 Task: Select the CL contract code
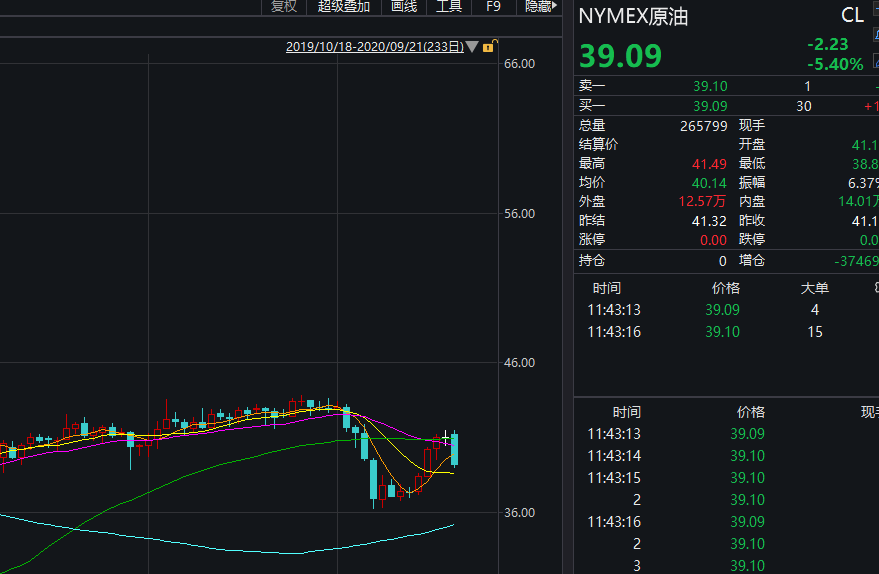852,15
